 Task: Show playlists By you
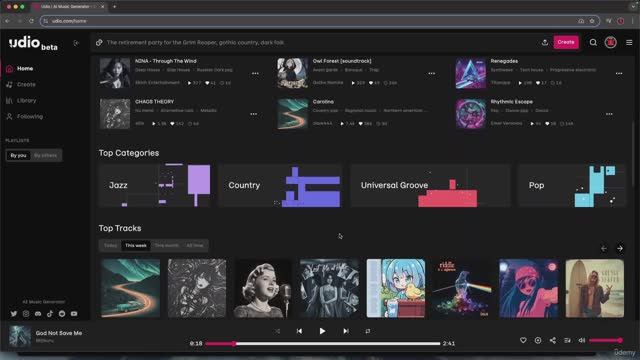(x=18, y=156)
